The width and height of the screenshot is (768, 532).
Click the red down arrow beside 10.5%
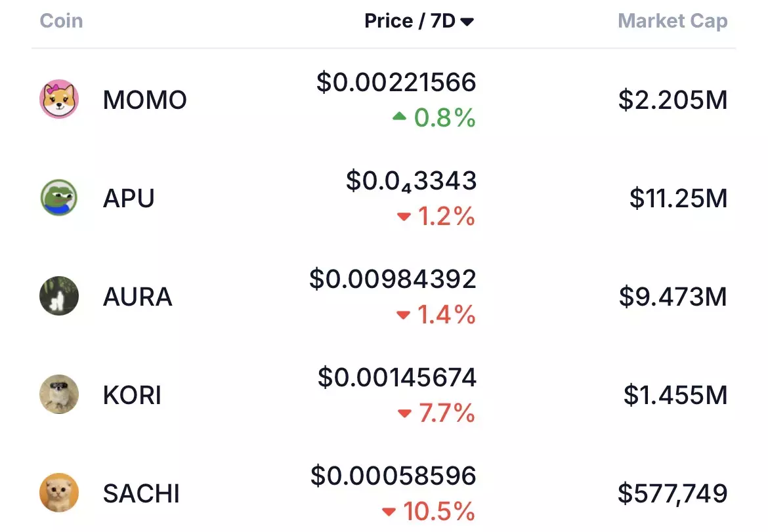point(389,512)
